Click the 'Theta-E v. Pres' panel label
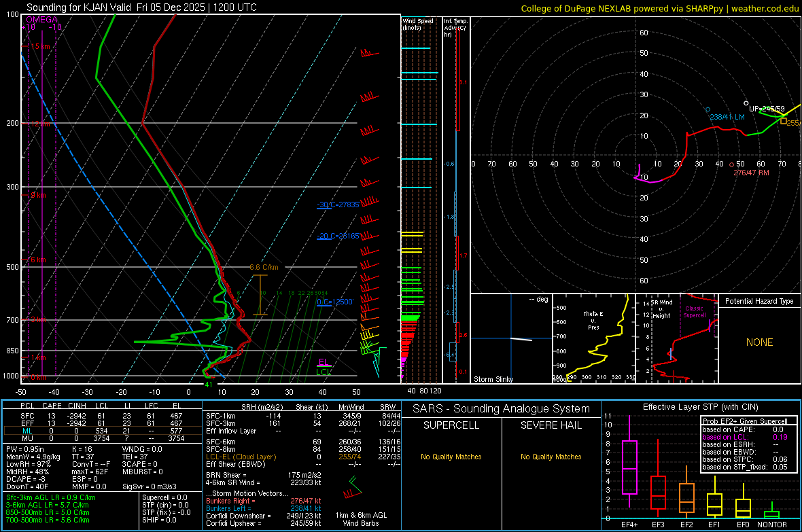Image resolution: width=802 pixels, height=532 pixels. [x=593, y=320]
